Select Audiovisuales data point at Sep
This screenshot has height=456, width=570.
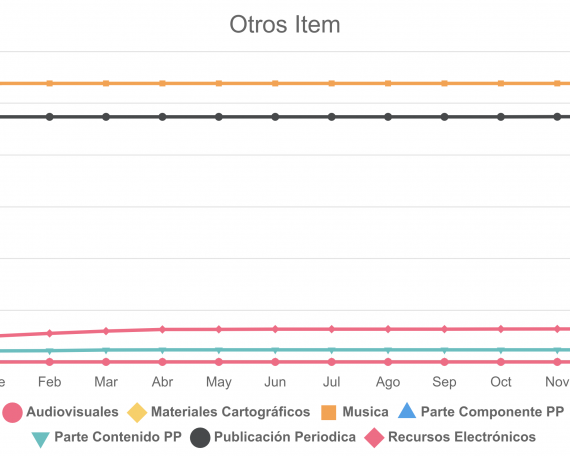(x=444, y=362)
